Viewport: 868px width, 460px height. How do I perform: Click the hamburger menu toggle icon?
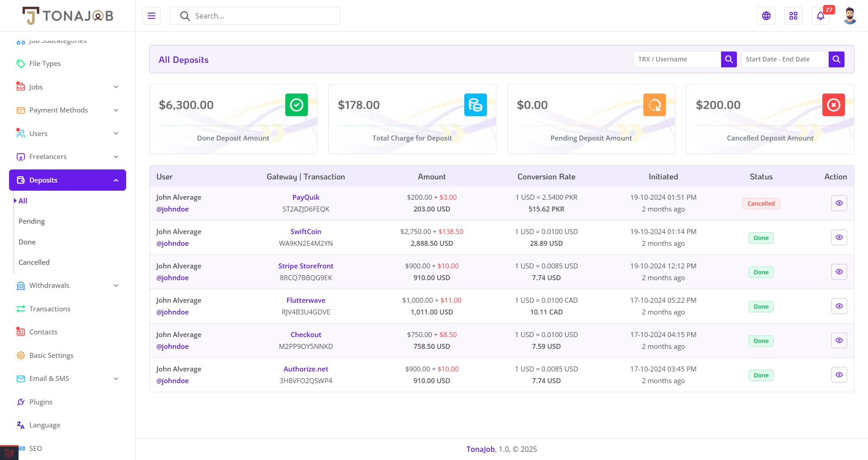pyautogui.click(x=151, y=16)
